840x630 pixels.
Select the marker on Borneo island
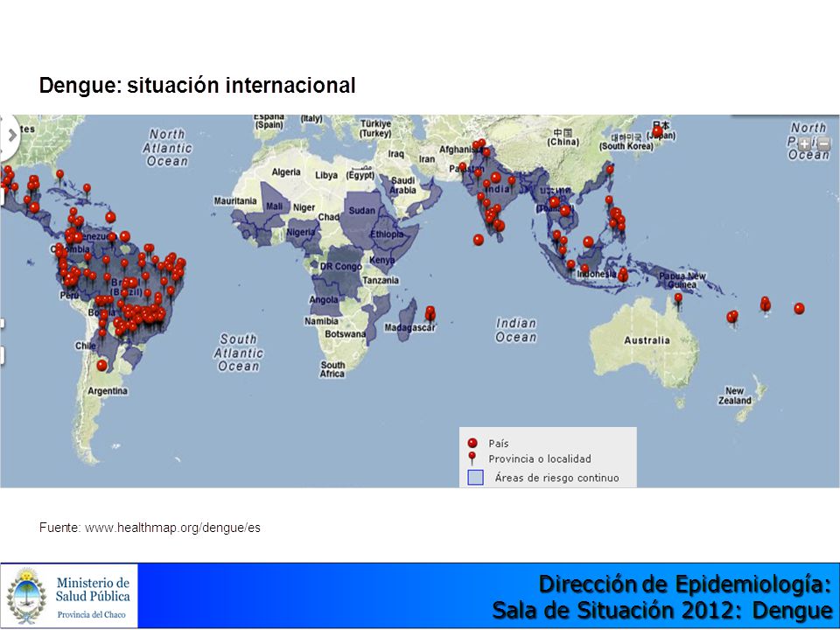pyautogui.click(x=588, y=242)
